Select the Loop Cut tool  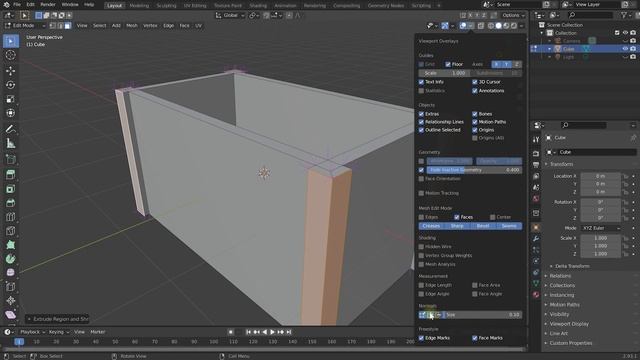tap(11, 217)
